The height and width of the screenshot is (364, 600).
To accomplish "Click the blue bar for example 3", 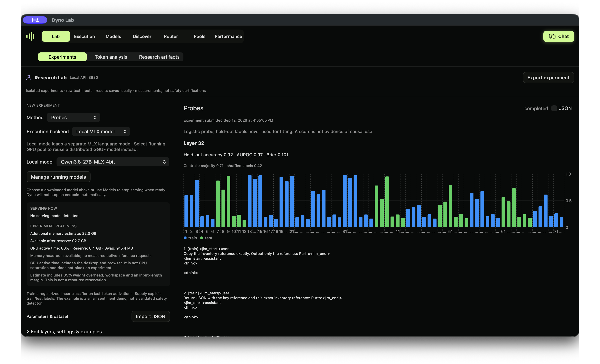I will [x=197, y=204].
